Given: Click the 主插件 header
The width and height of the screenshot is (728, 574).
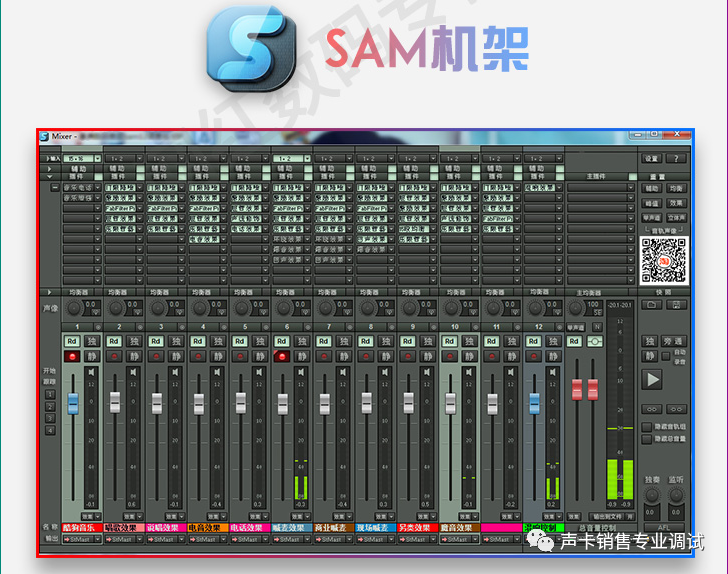Looking at the screenshot, I should (x=596, y=176).
